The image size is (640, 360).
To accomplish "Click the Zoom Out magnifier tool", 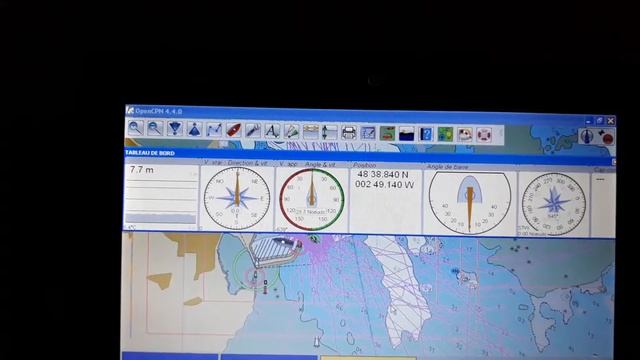I will [155, 129].
